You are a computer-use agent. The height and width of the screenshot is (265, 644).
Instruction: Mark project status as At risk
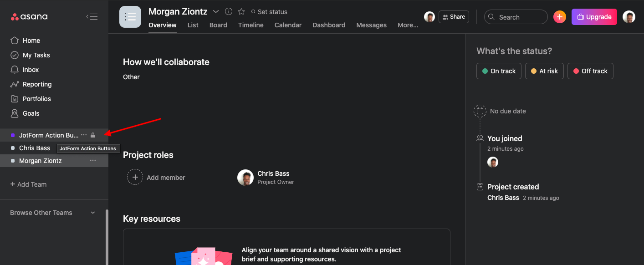[x=544, y=71]
